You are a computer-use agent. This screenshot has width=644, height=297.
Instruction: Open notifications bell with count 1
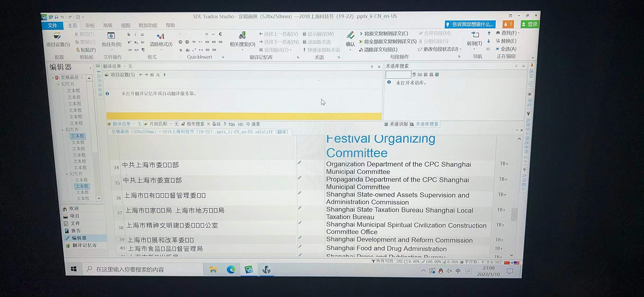pos(508,24)
